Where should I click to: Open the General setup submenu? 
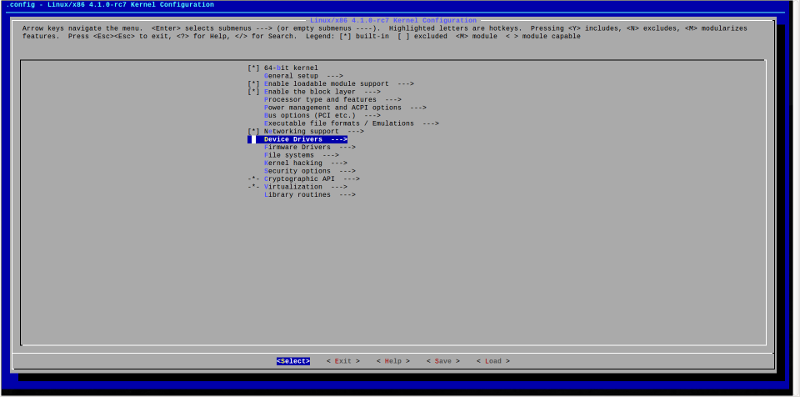(304, 76)
